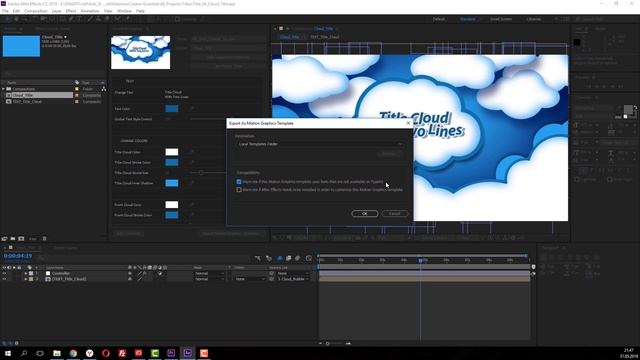Open blending mode dropdown for Controller layer

(209, 273)
